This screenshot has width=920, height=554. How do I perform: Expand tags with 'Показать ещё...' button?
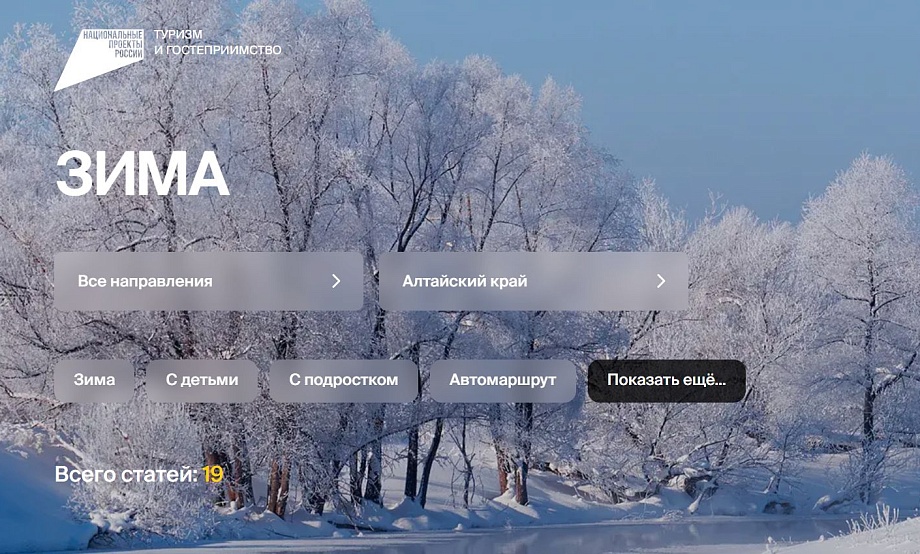(x=667, y=380)
